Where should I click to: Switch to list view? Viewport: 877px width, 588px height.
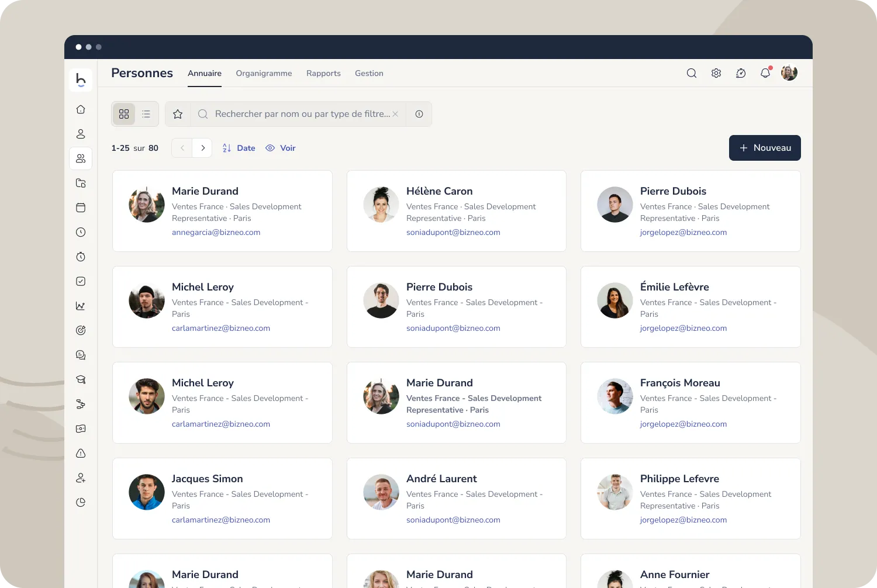146,114
